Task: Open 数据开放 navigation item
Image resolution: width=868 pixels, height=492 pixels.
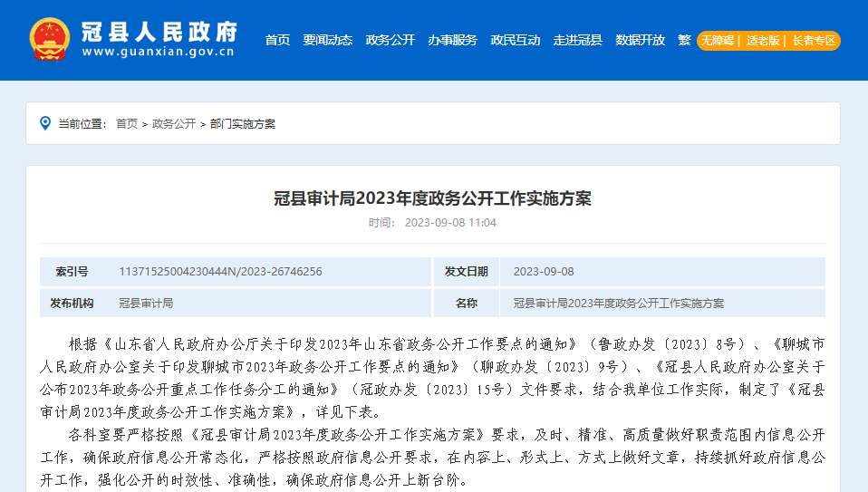Action: tap(641, 41)
